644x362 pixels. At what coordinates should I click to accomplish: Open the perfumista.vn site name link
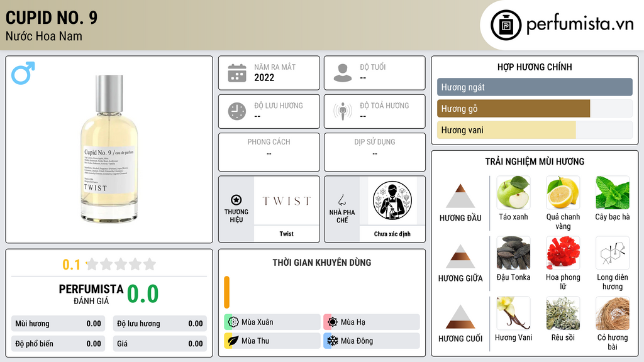(580, 24)
